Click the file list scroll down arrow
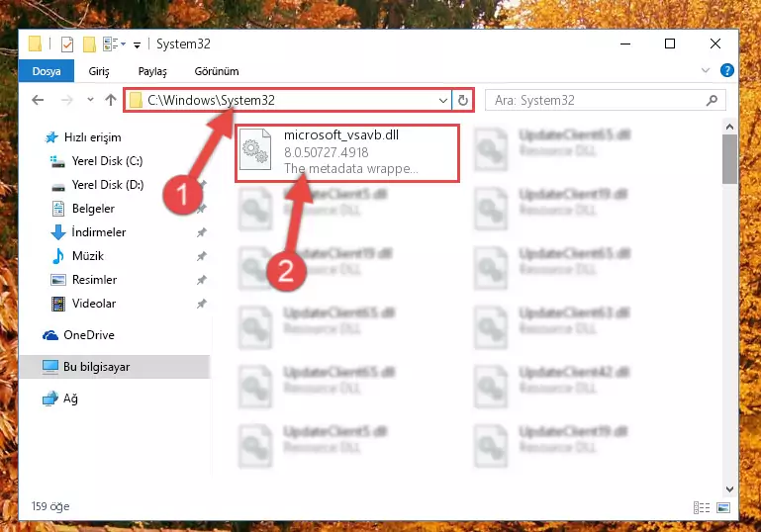Image resolution: width=761 pixels, height=532 pixels. (729, 488)
